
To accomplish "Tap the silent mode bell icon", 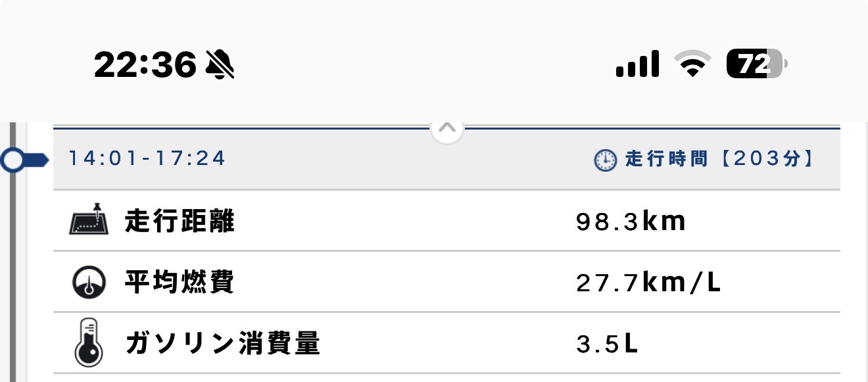I will [x=220, y=64].
